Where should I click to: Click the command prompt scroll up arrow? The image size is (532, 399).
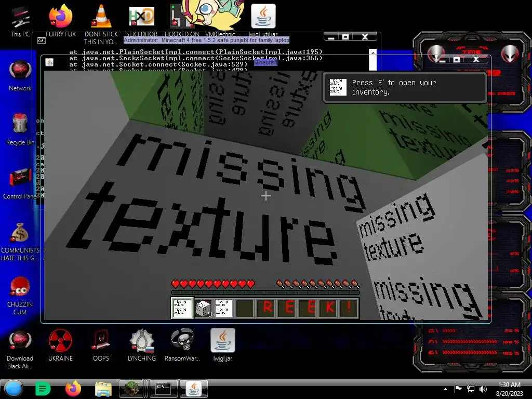(373, 52)
